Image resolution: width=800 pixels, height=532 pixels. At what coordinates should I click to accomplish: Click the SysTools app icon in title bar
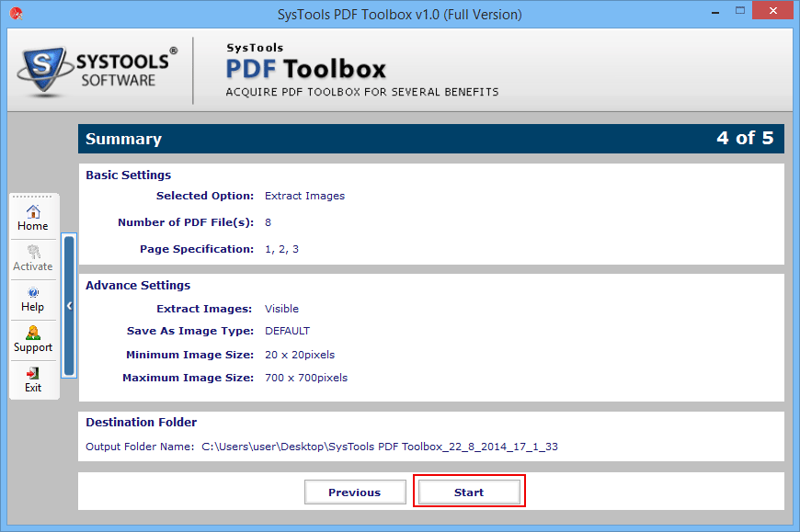click(x=17, y=14)
